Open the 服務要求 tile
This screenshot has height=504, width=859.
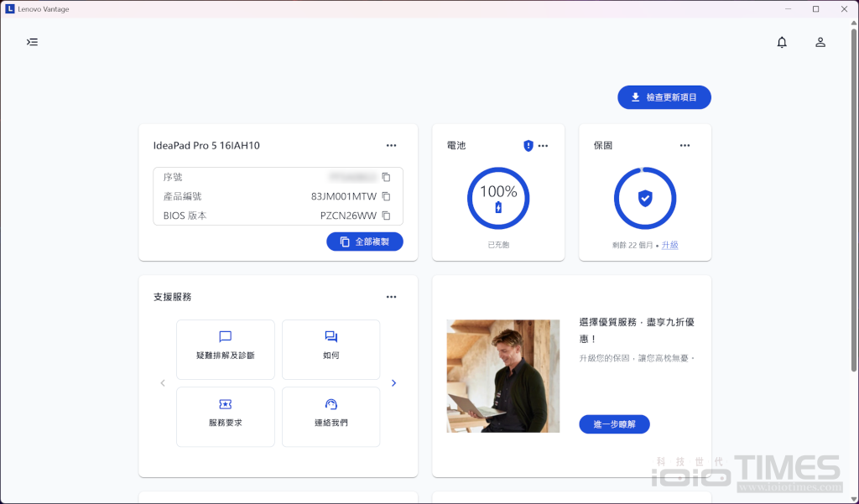click(225, 417)
